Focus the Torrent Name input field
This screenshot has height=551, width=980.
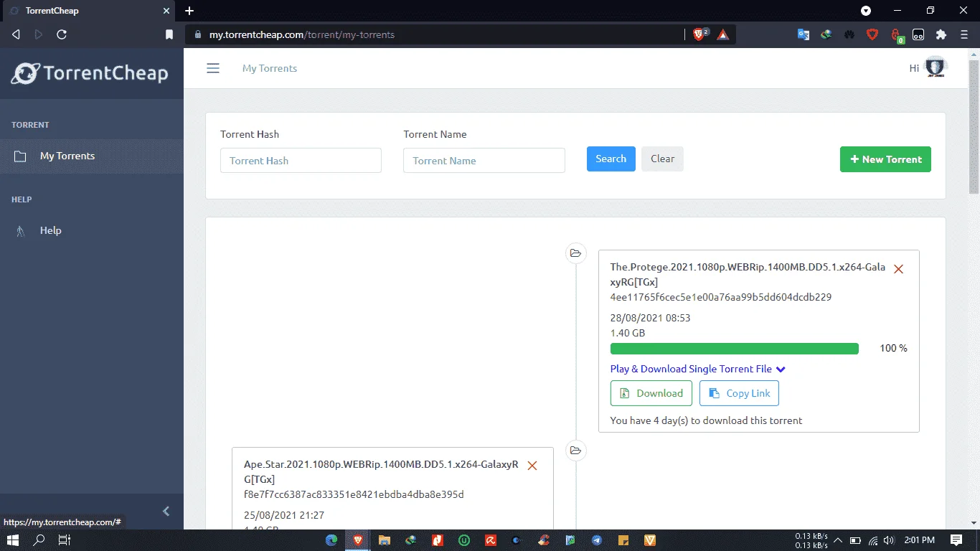pos(484,161)
